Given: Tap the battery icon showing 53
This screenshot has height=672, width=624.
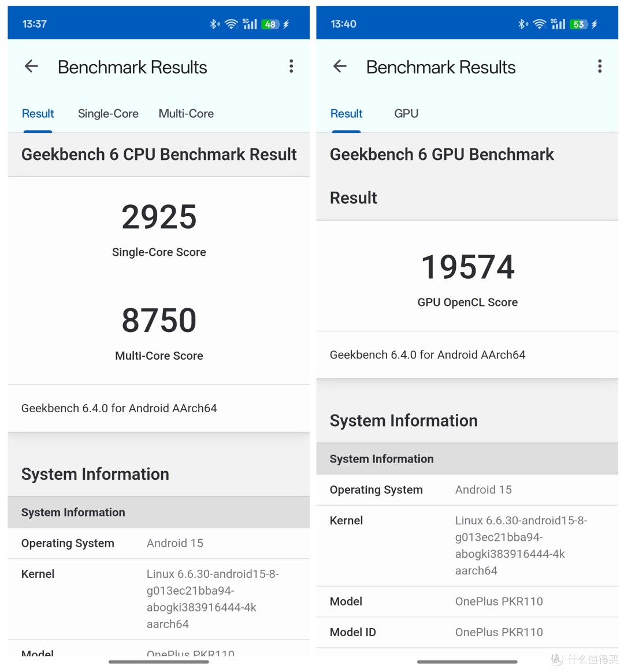Looking at the screenshot, I should (578, 24).
